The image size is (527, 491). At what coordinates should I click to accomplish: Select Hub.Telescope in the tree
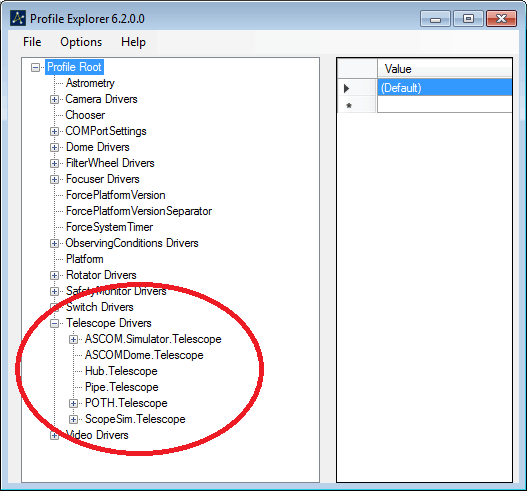(x=121, y=371)
